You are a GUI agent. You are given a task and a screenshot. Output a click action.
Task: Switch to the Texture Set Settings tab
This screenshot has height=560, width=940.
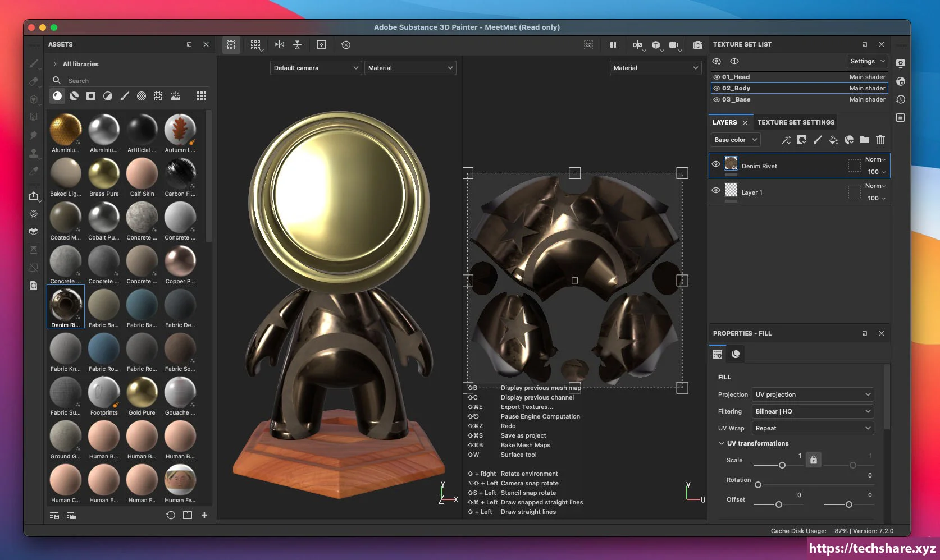coord(796,122)
